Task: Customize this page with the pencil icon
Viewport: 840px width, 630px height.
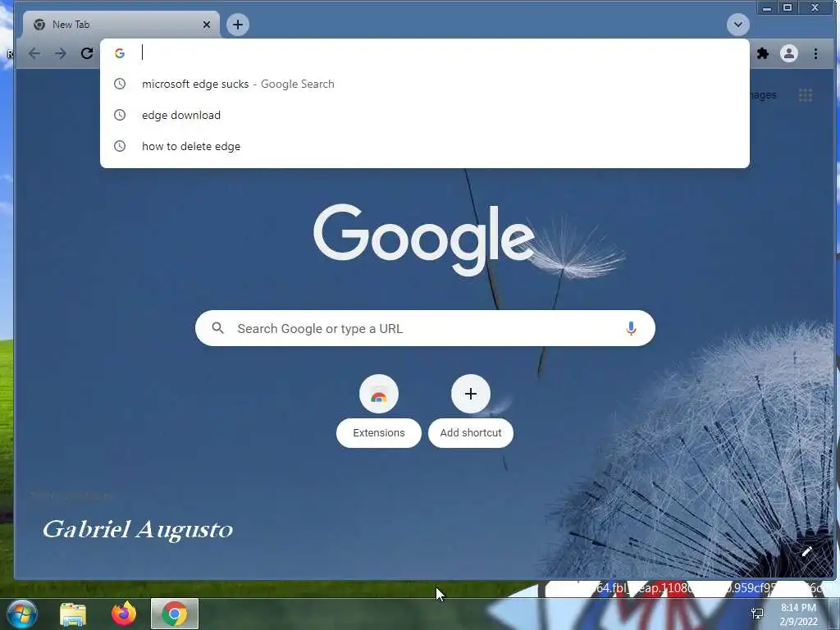Action: click(x=807, y=551)
